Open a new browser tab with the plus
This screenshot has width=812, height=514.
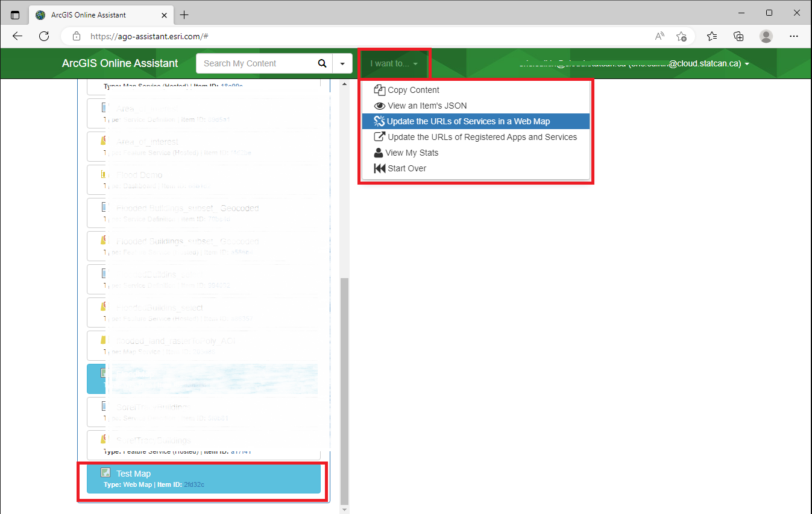184,14
